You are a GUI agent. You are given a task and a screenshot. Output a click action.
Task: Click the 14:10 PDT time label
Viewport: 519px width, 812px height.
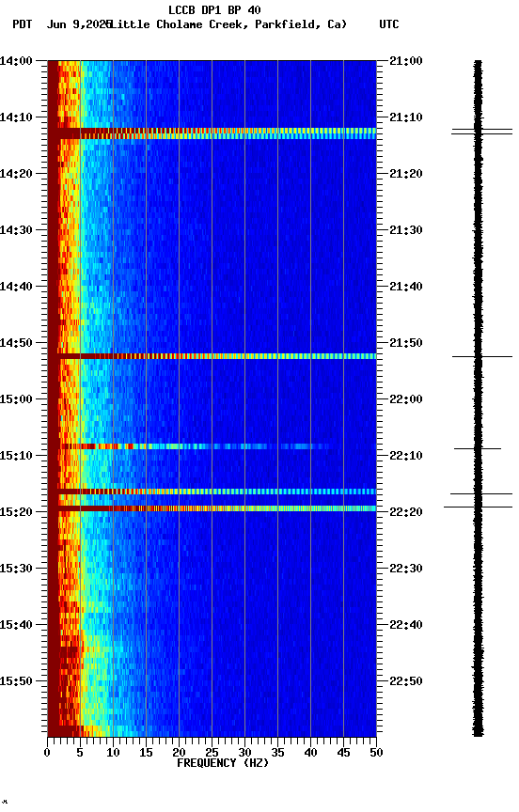coord(16,117)
